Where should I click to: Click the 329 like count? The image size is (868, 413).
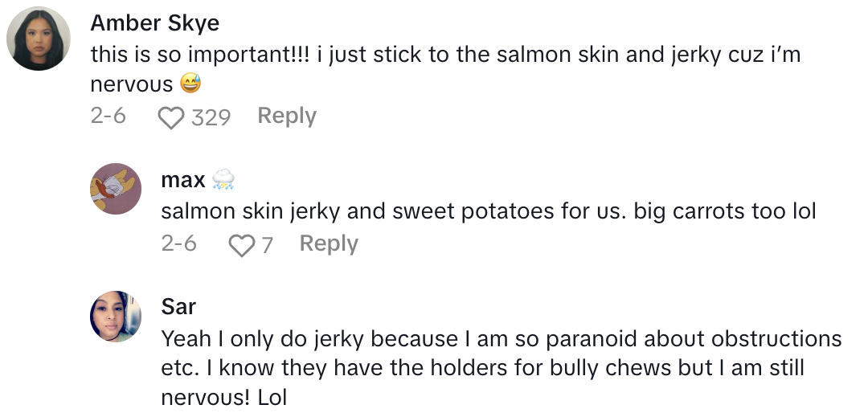pyautogui.click(x=211, y=118)
